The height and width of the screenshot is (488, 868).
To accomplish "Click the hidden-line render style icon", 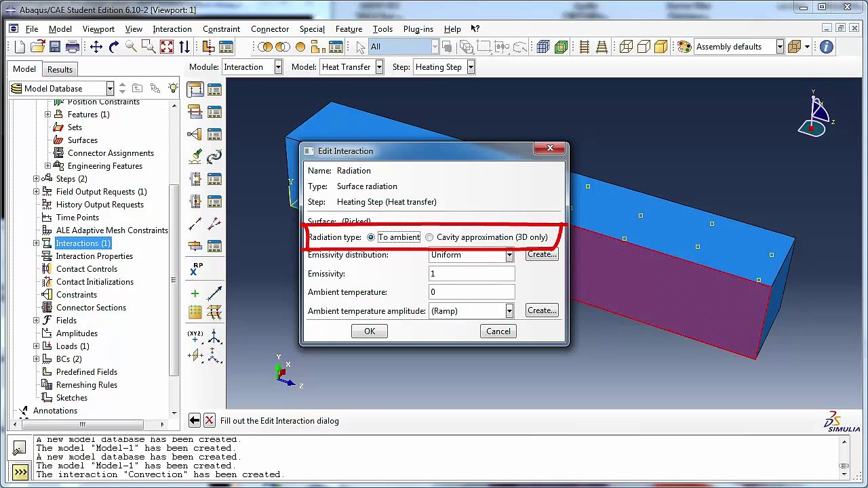I will [644, 47].
